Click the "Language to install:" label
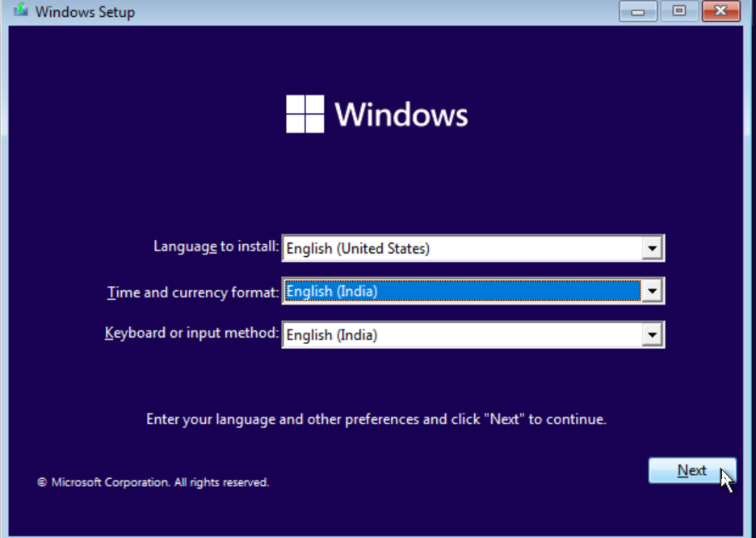756x538 pixels. (x=216, y=246)
